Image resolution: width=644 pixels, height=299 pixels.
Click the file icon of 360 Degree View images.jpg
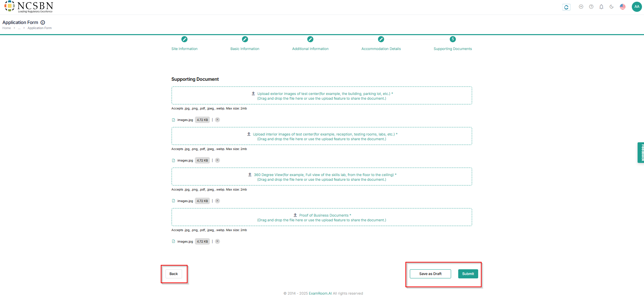(x=174, y=201)
